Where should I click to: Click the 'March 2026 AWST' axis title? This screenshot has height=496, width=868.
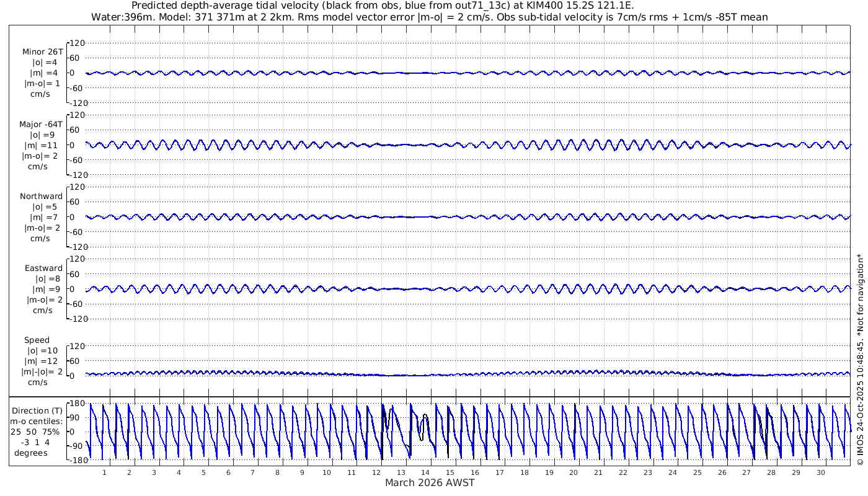pos(430,483)
